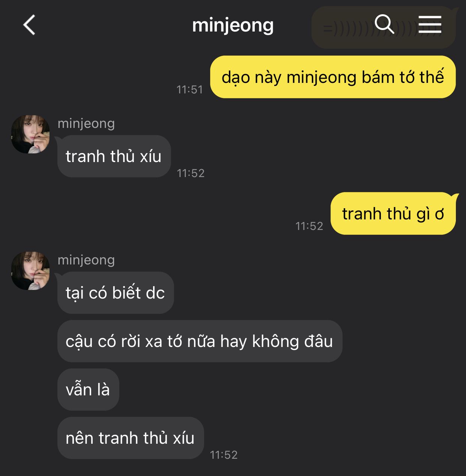Tap the faded '=)))))' bubble behind the header
466x476 pixels.
(383, 28)
